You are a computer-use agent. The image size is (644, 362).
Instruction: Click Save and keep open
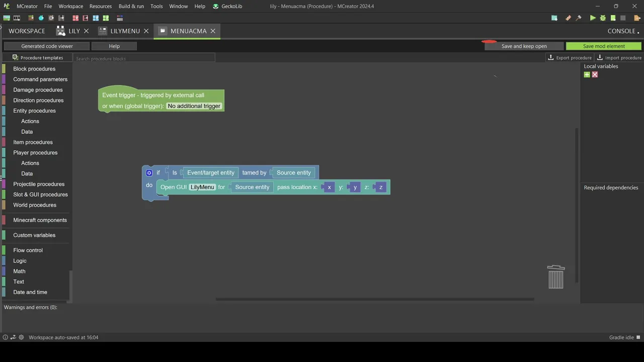[x=524, y=46]
